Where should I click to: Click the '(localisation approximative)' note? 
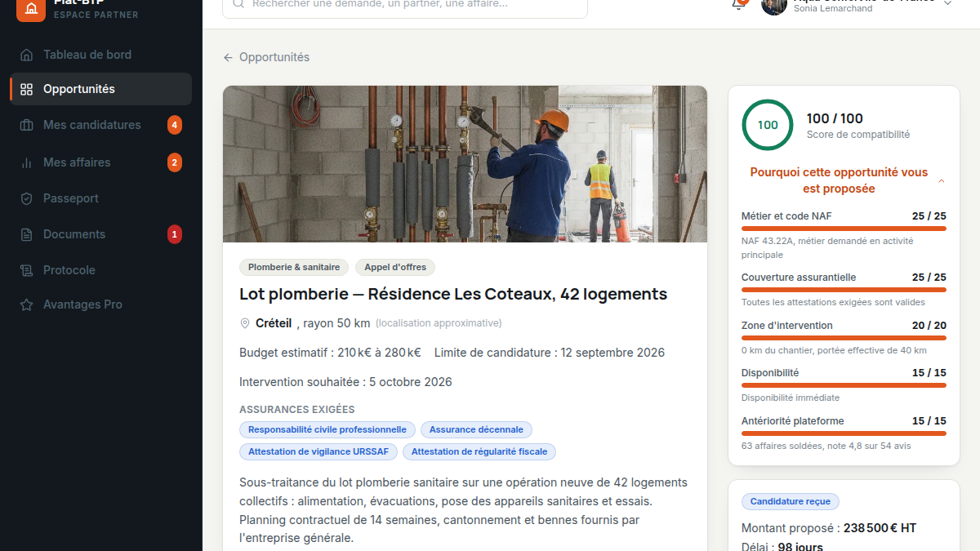[439, 323]
